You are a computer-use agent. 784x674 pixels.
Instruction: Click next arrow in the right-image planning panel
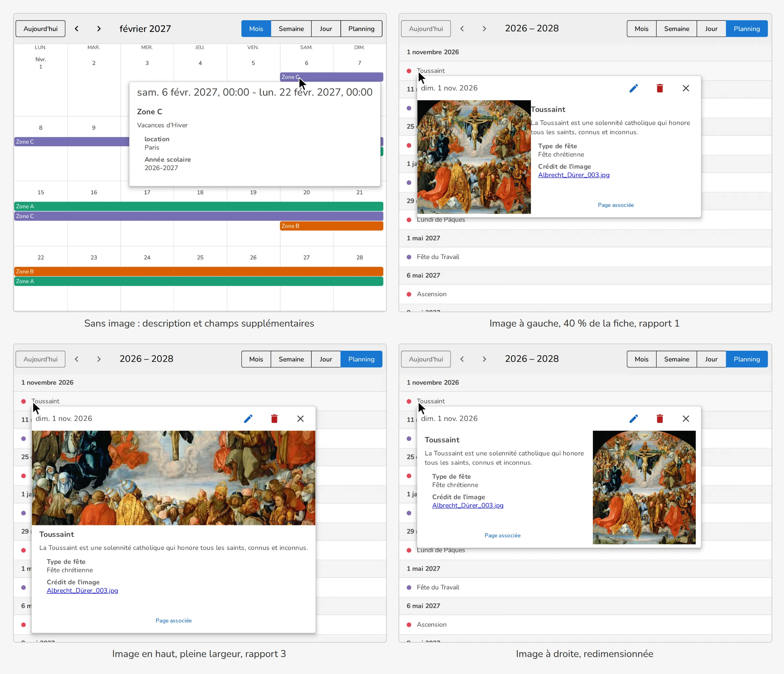pos(484,359)
